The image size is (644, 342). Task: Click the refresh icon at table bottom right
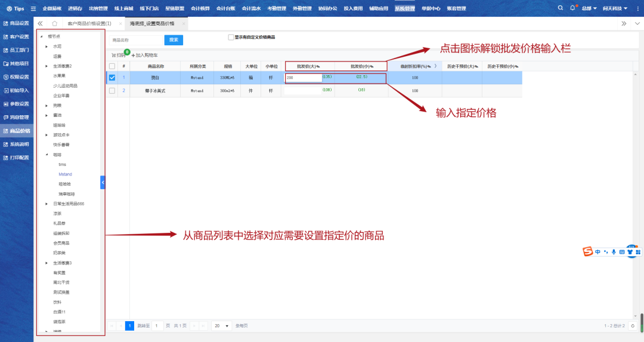[632, 326]
